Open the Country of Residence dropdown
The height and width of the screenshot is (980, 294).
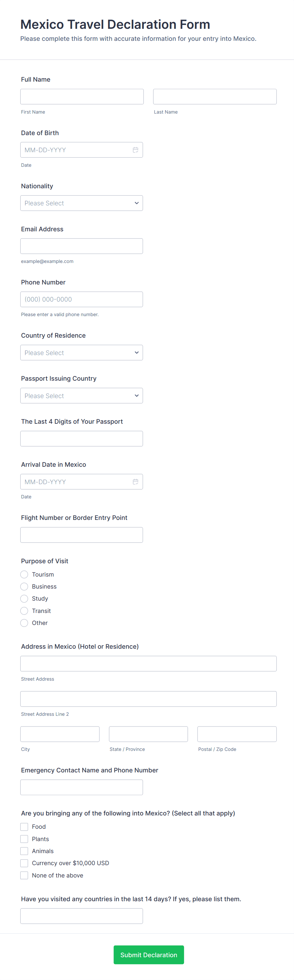pos(82,353)
